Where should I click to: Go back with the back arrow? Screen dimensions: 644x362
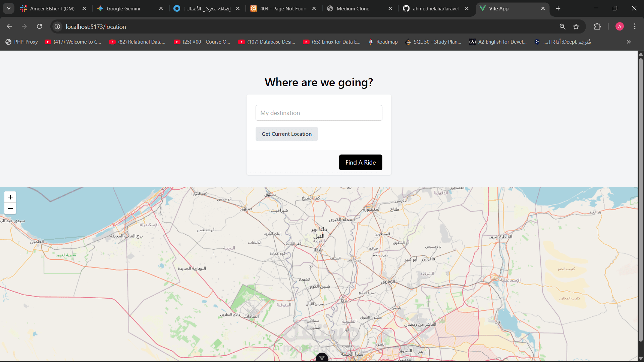click(9, 26)
